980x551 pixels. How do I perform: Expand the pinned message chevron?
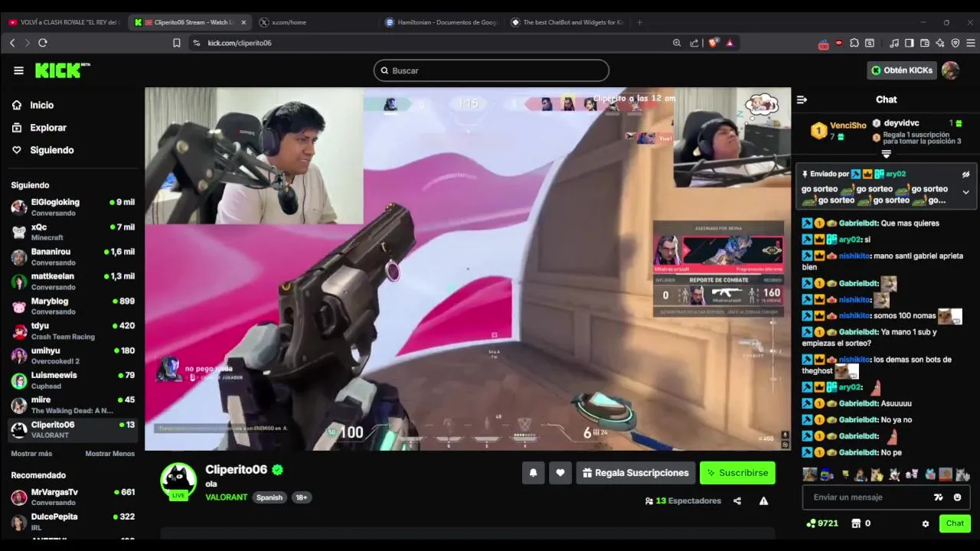coord(965,192)
